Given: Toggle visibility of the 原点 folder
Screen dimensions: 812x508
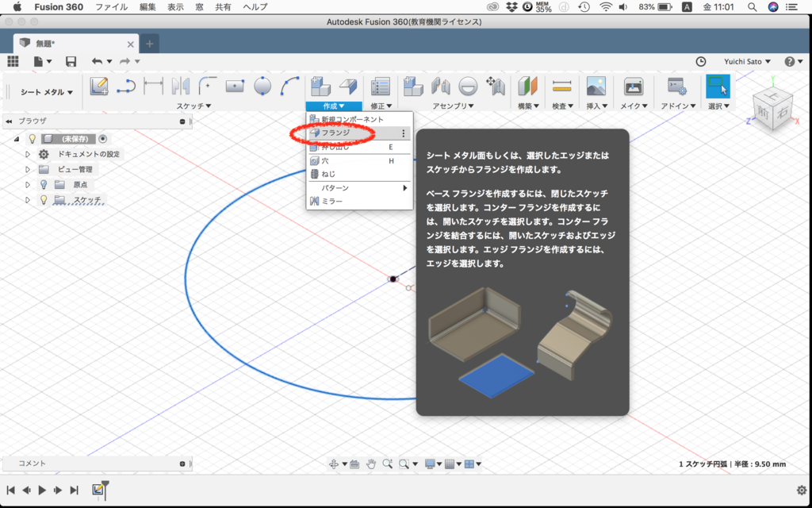Looking at the screenshot, I should pos(44,185).
